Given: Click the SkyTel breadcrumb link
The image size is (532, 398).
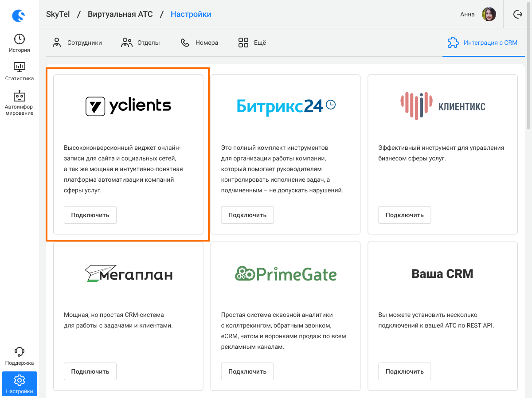Looking at the screenshot, I should (58, 14).
